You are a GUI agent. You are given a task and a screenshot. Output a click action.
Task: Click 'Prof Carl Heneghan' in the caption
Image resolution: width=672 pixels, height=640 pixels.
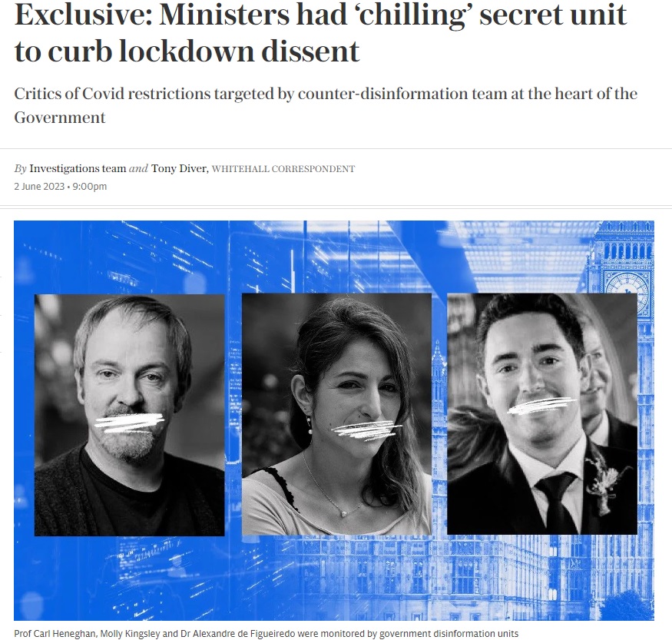[x=55, y=634]
